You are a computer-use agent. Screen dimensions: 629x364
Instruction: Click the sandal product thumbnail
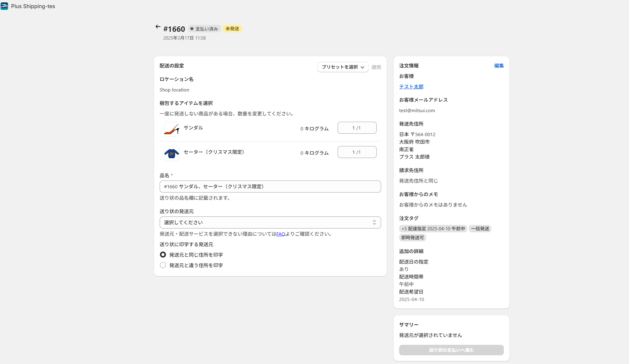[172, 129]
